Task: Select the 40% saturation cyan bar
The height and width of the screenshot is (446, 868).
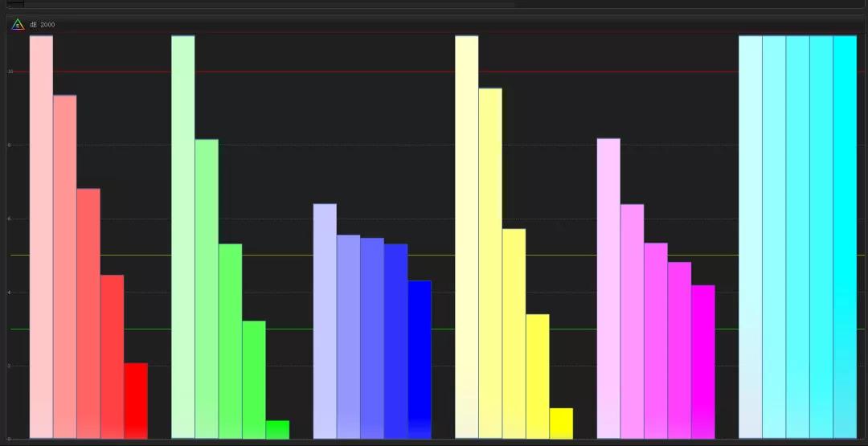Action: (775, 237)
